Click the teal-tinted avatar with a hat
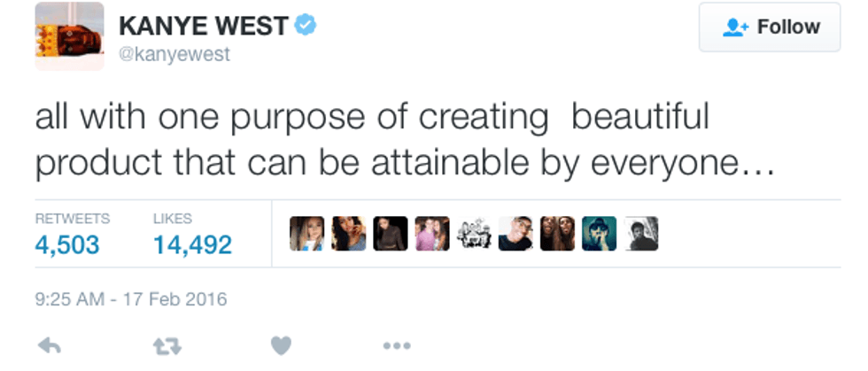This screenshot has height=371, width=868. pyautogui.click(x=599, y=234)
